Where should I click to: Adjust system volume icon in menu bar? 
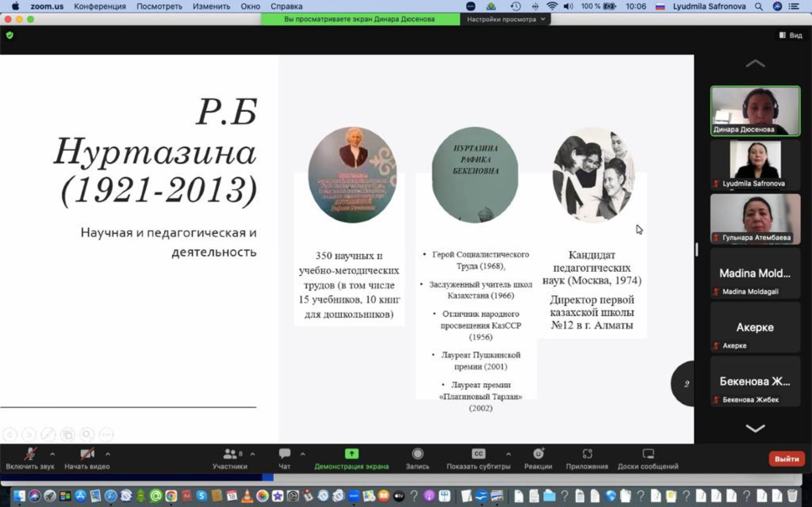(568, 6)
